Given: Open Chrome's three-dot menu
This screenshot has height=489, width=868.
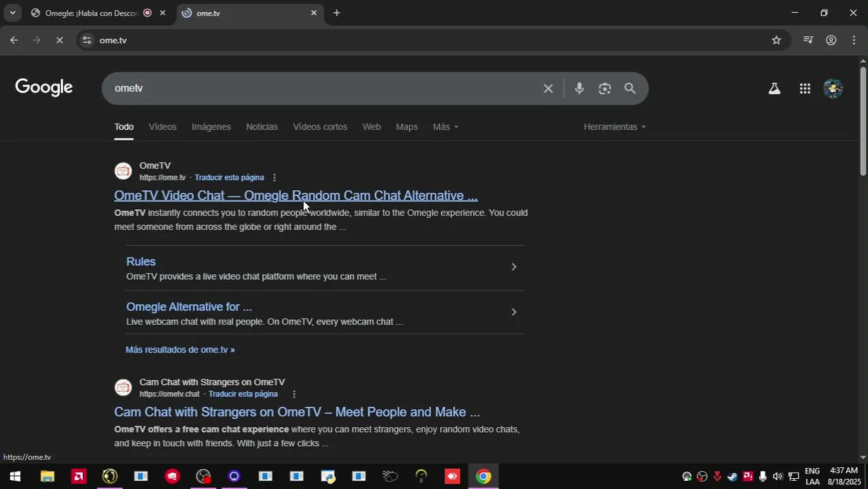Looking at the screenshot, I should click(x=854, y=40).
